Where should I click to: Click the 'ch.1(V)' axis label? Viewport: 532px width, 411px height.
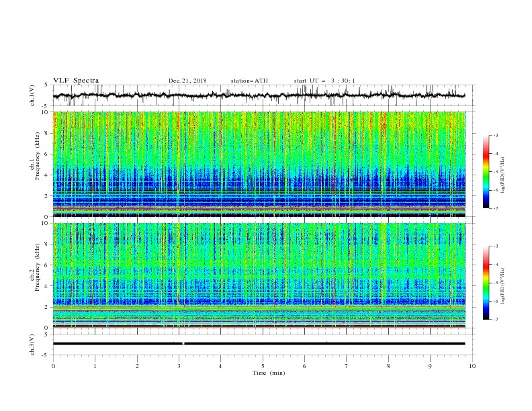[32, 95]
